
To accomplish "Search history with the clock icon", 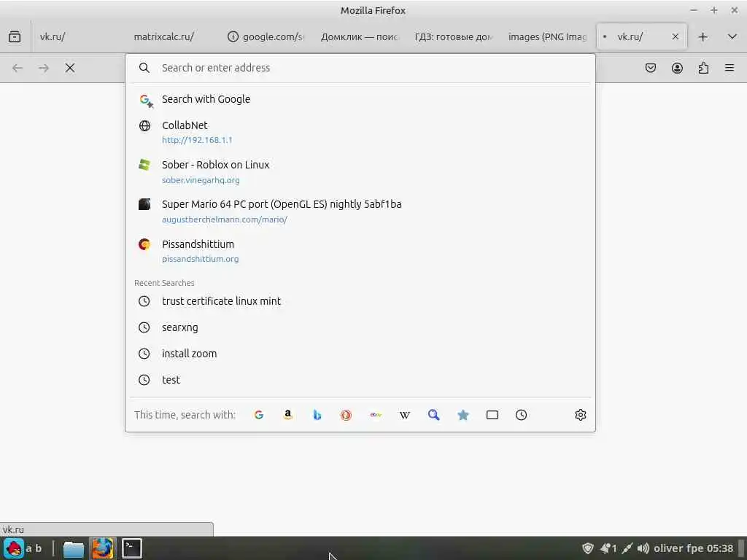I will point(521,415).
